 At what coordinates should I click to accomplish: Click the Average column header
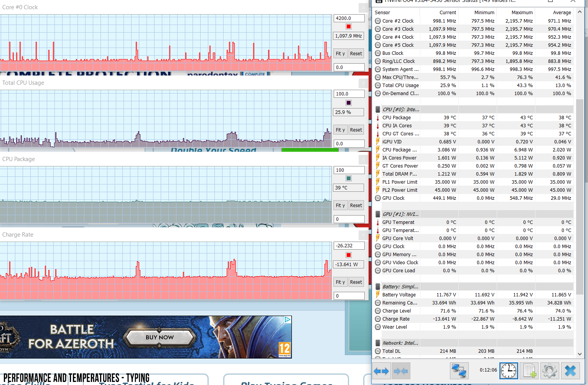pyautogui.click(x=554, y=12)
